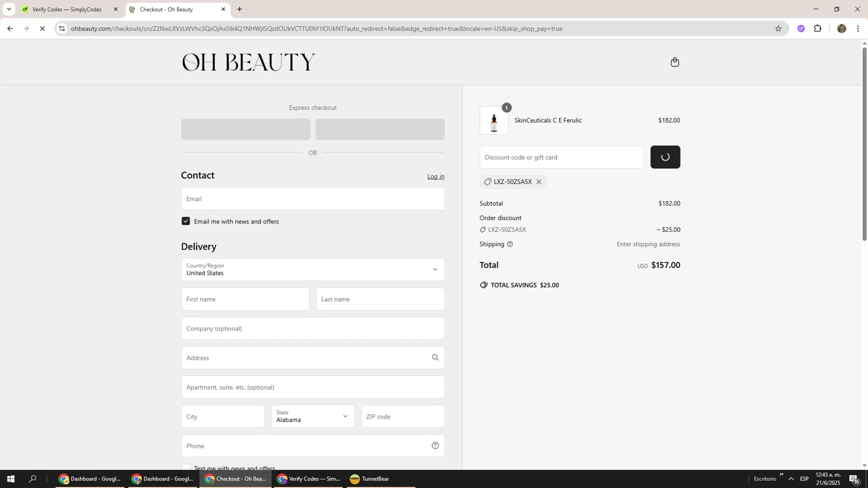Click the vertical page scrollbar
Screen dimensions: 868x488
click(x=865, y=145)
